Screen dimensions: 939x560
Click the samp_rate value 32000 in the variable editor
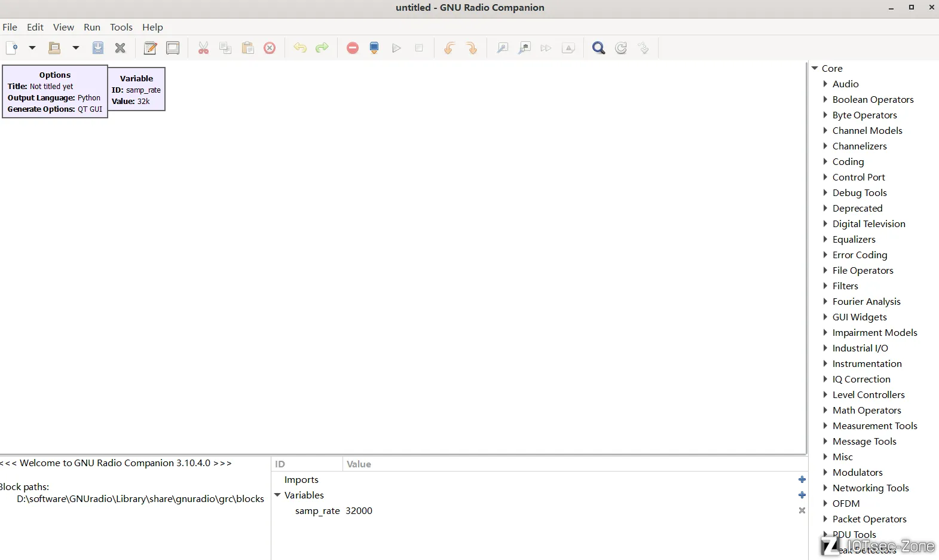(359, 510)
